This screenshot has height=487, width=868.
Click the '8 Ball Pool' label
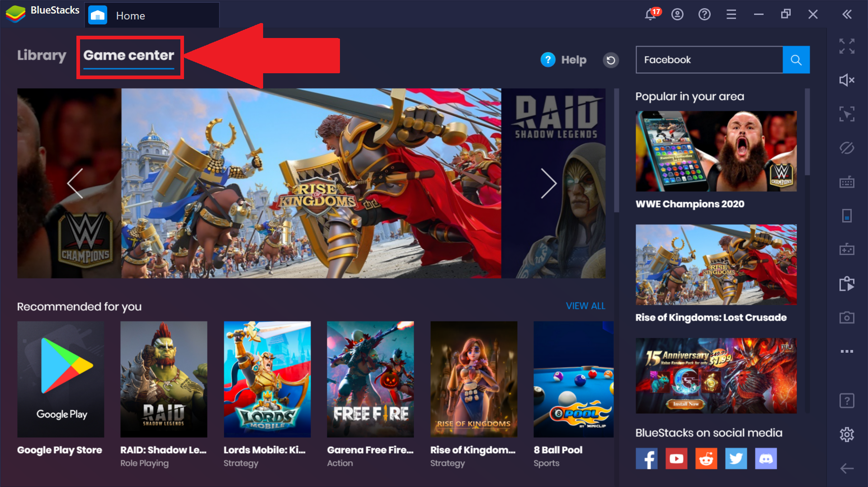(558, 450)
